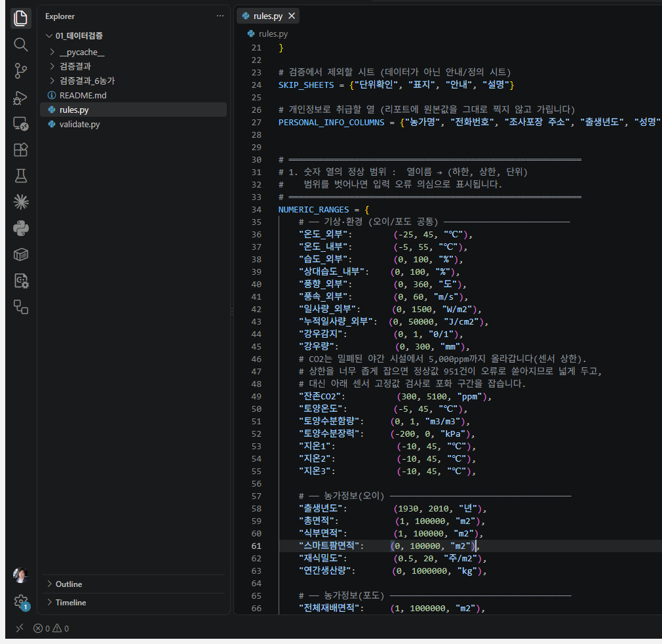662x644 pixels.
Task: Open the Accounts avatar icon
Action: coord(21,575)
